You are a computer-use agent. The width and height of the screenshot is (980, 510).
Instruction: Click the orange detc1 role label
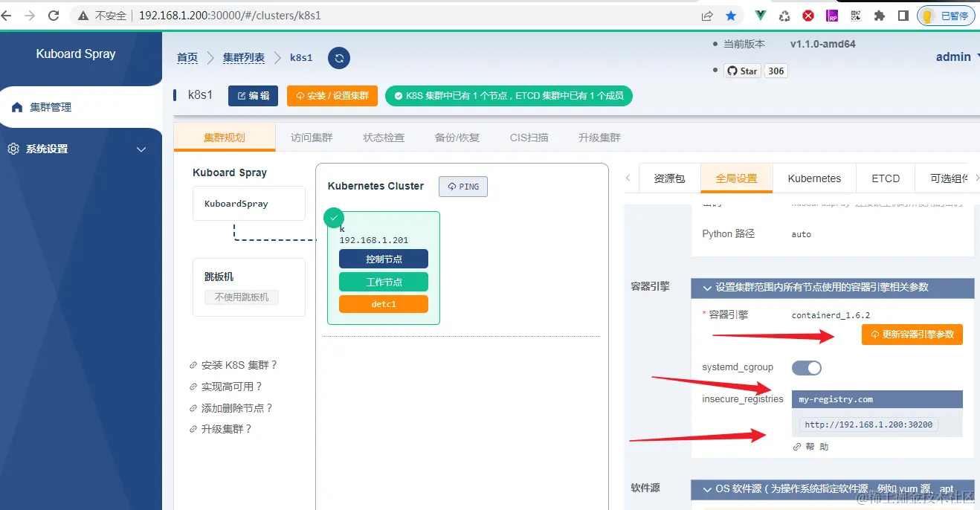(384, 304)
